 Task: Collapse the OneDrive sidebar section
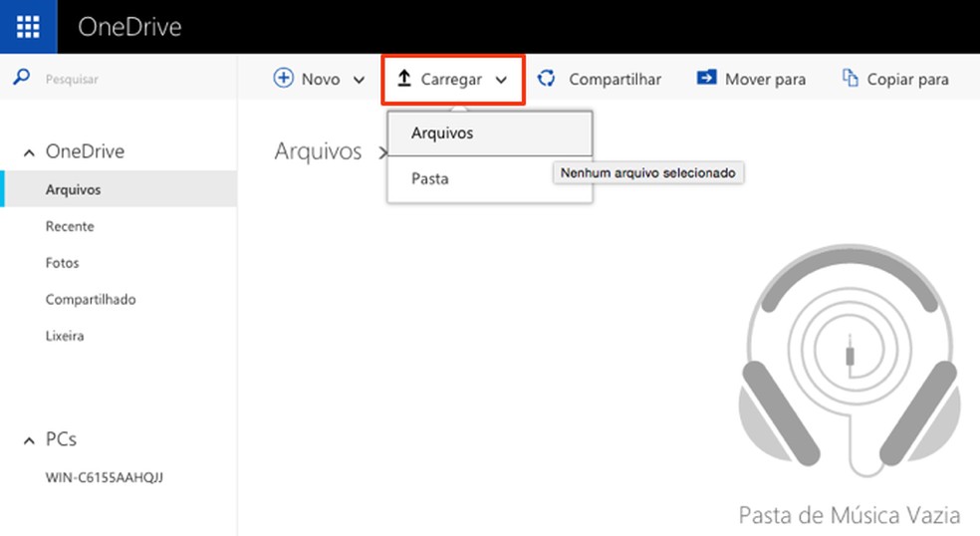[29, 152]
